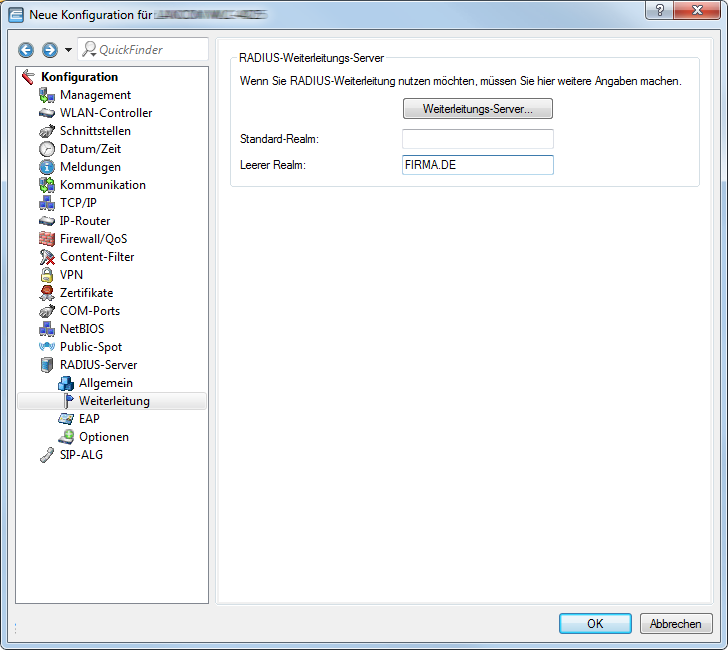The image size is (728, 650).
Task: Open the Firewall/QoS brick wall icon
Action: click(x=46, y=239)
